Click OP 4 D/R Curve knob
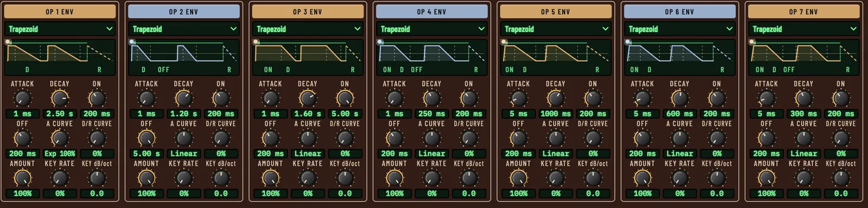 click(x=469, y=138)
